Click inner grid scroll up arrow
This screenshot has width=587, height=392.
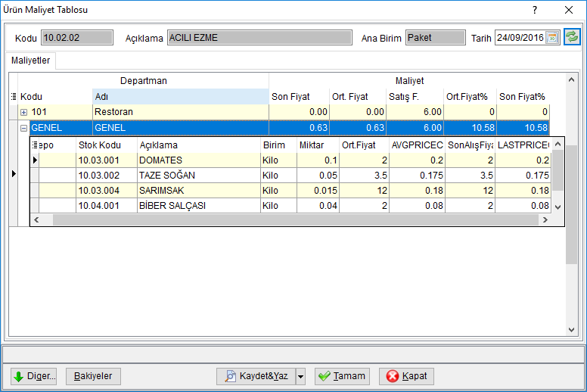[557, 144]
